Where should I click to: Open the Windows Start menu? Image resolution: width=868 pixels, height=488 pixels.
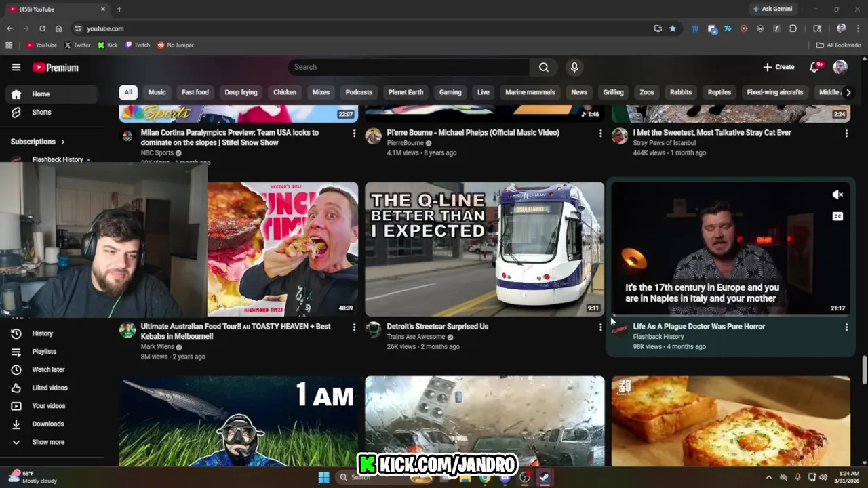click(x=323, y=477)
